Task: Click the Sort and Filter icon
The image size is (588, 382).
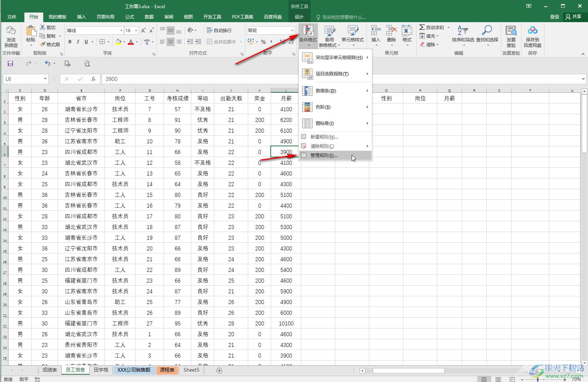Action: 463,31
